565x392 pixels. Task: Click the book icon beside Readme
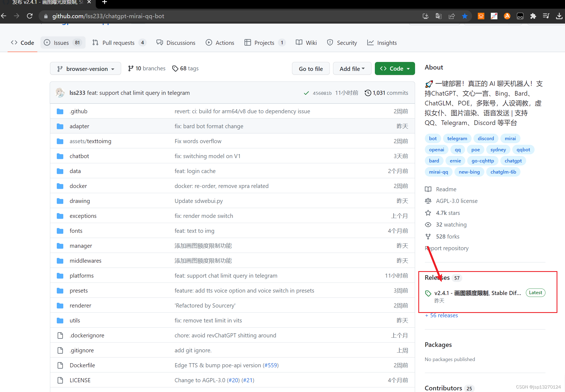pos(428,189)
